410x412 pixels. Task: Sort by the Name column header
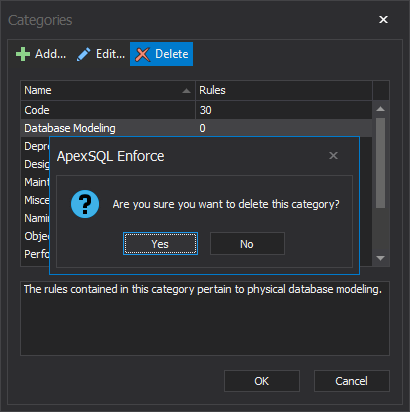click(x=108, y=90)
